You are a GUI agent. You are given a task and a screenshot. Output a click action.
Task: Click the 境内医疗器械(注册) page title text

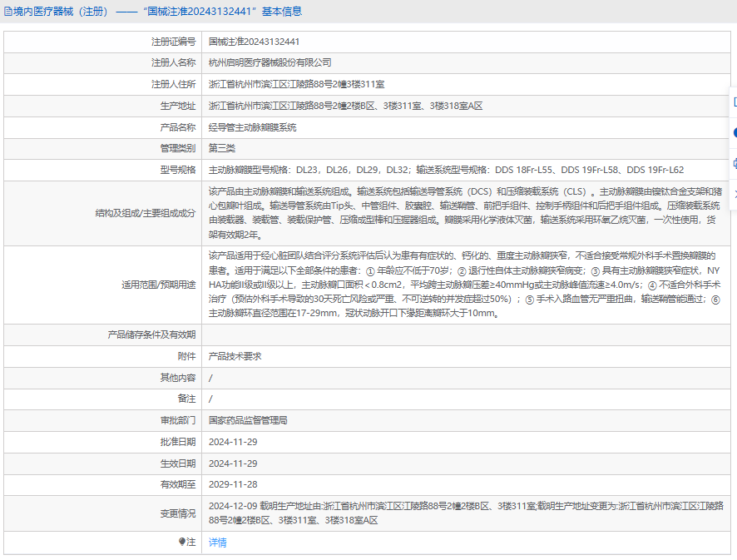click(58, 12)
